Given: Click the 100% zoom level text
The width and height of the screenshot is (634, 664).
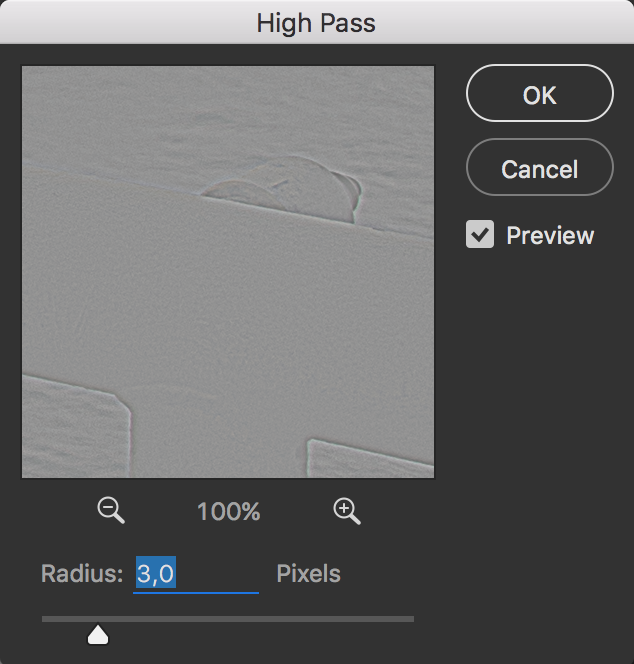Looking at the screenshot, I should [228, 512].
